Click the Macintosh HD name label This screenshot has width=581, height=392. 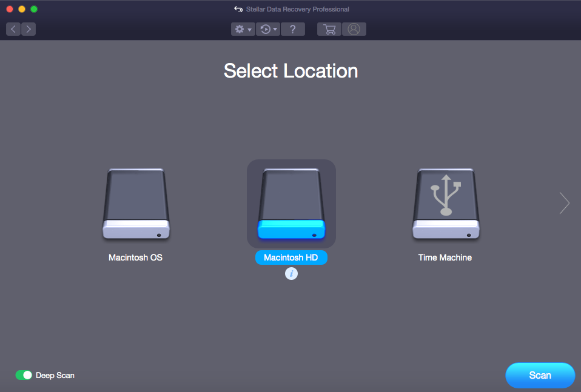coord(291,257)
